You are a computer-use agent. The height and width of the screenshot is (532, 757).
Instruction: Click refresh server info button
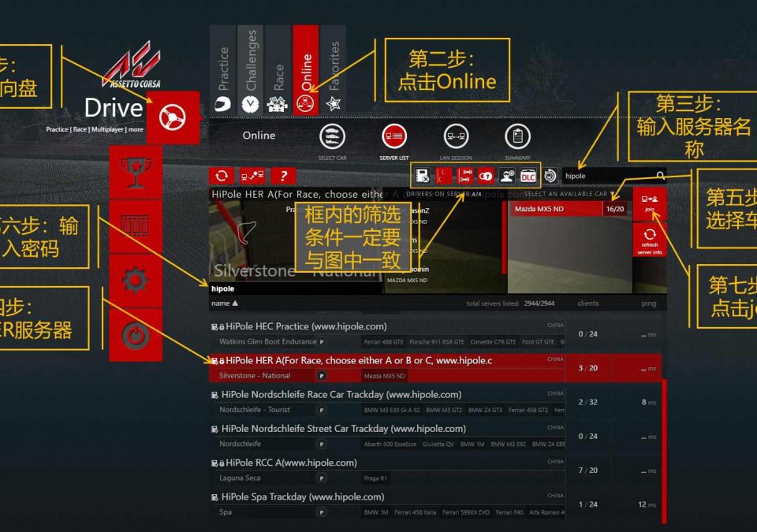[649, 240]
